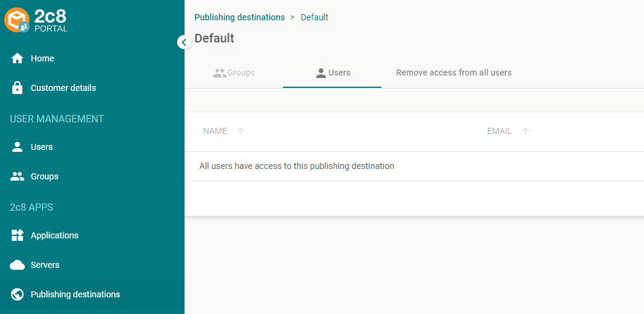Sort by email using the arrow
Screen dimensions: 644x314
point(525,131)
